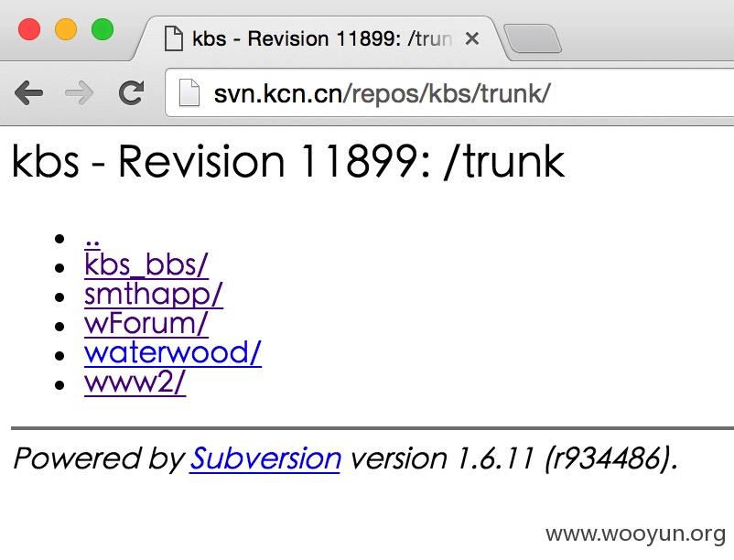Click the yellow minimize window button

(x=66, y=29)
